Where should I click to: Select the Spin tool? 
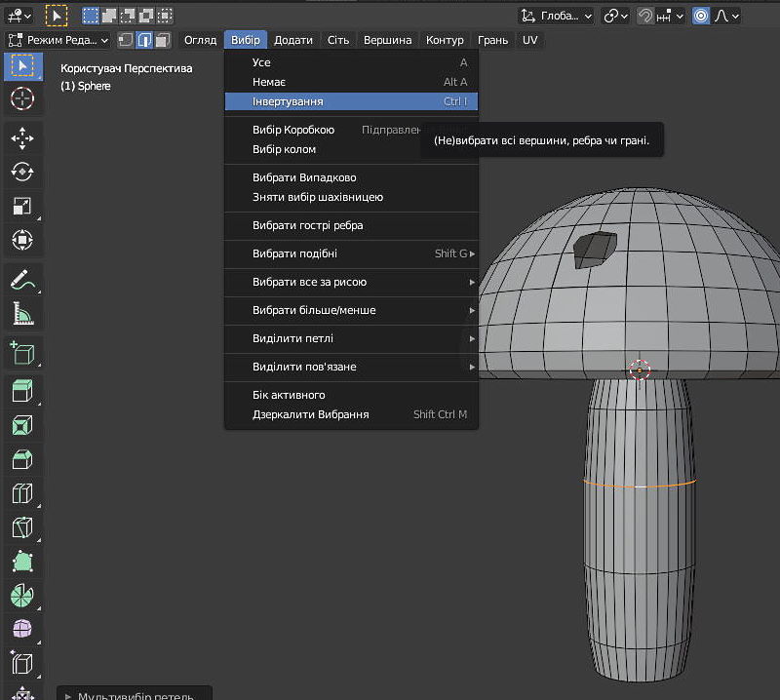(x=22, y=596)
